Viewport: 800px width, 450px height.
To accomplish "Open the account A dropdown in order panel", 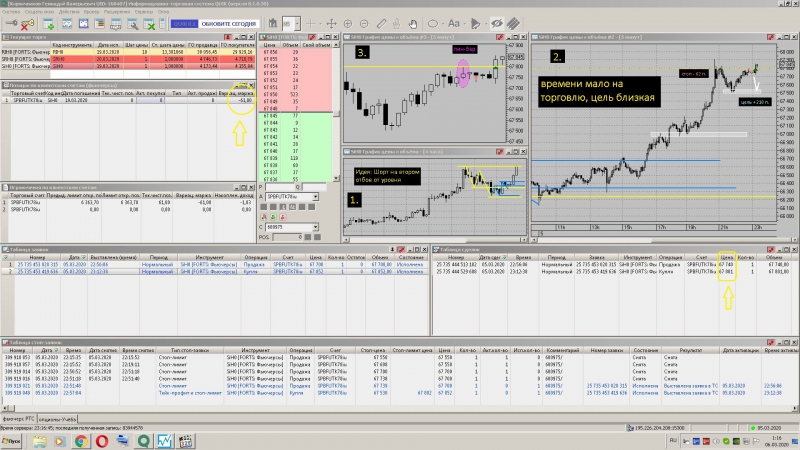I will tap(315, 196).
